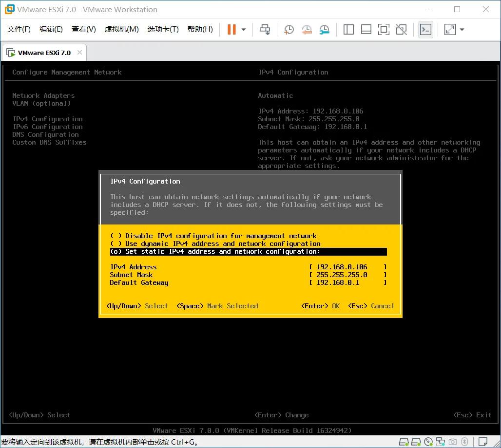Viewport: 501px width, 448px height.
Task: Open the 选项卡(T) menu
Action: pos(163,29)
